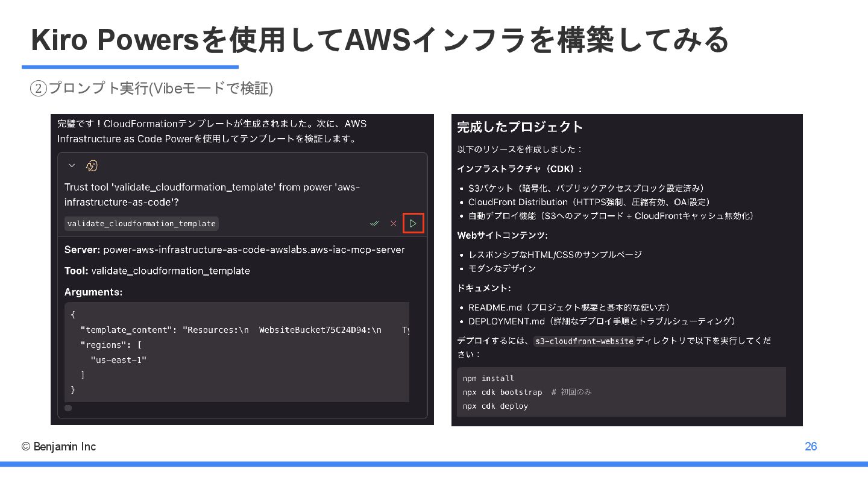
Task: Click the npx cdk deploy command line
Action: [495, 406]
